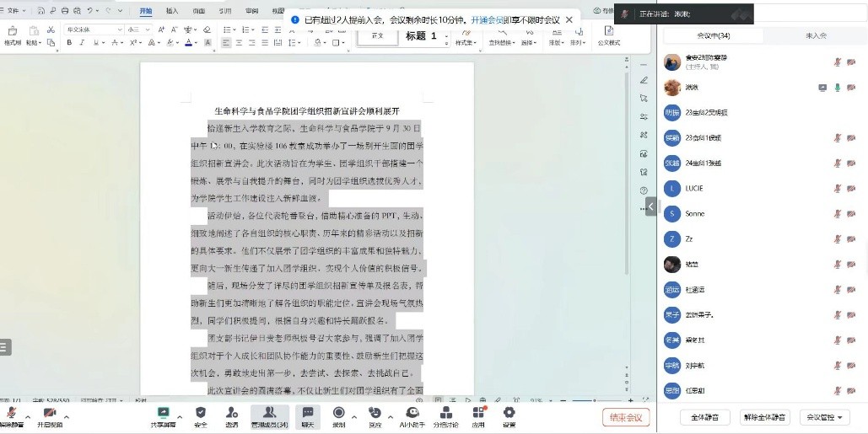Click the 邀请 invite icon
The image size is (868, 434).
click(x=231, y=413)
